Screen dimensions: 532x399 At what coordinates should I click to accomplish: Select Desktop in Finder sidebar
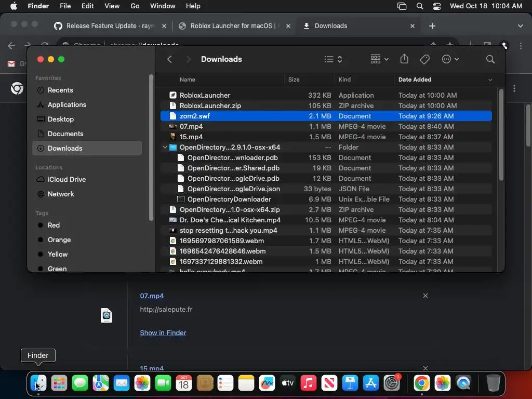(87, 119)
